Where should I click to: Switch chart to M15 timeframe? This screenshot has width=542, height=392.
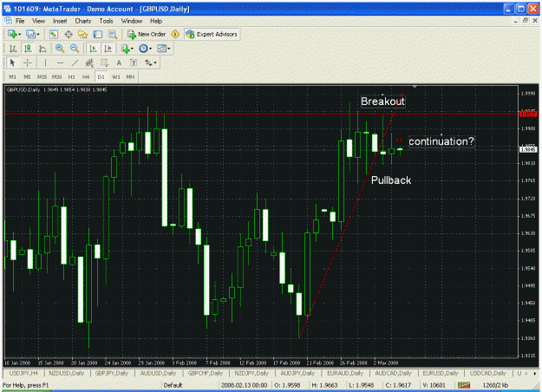[42, 76]
